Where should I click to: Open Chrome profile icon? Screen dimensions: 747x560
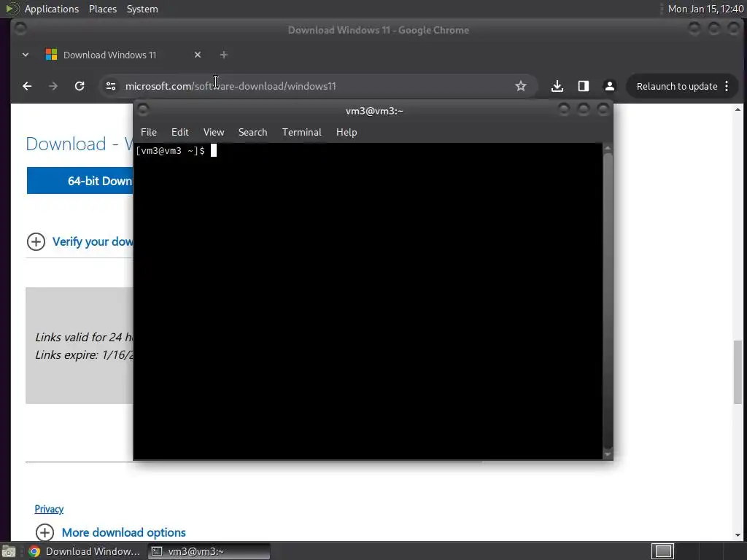609,86
